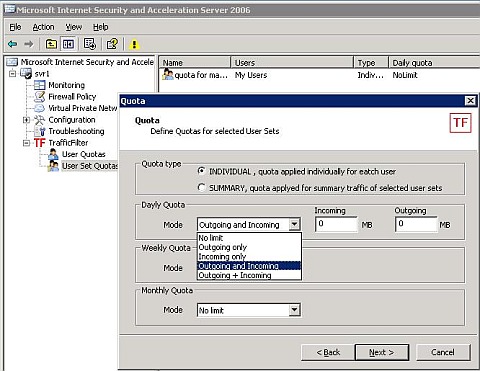
Task: Select the Monitoring tree item
Action: click(x=66, y=85)
